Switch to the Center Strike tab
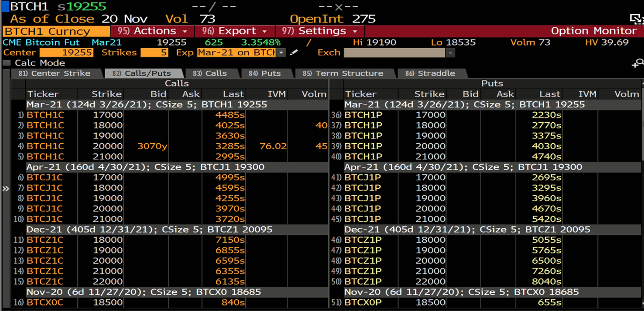The image size is (644, 311). (x=54, y=73)
